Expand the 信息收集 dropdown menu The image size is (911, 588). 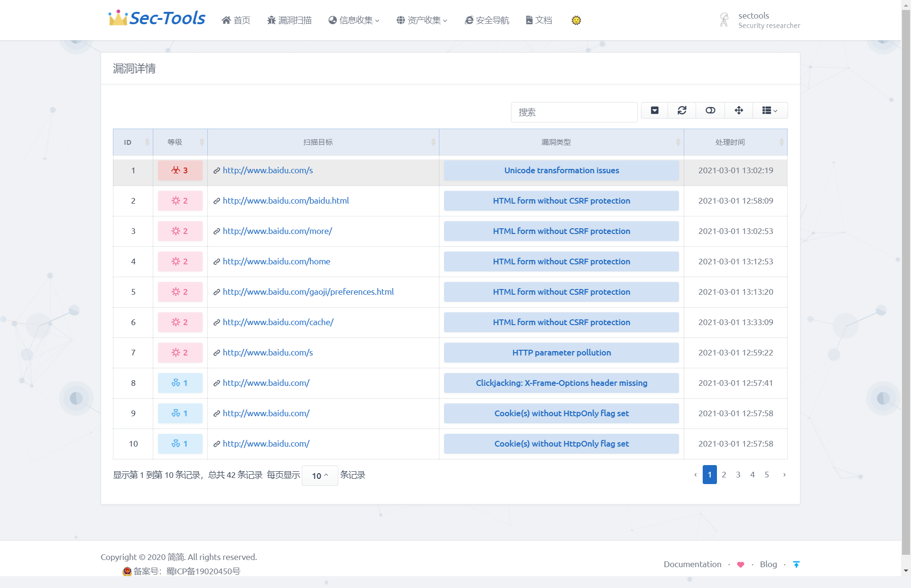pyautogui.click(x=354, y=20)
